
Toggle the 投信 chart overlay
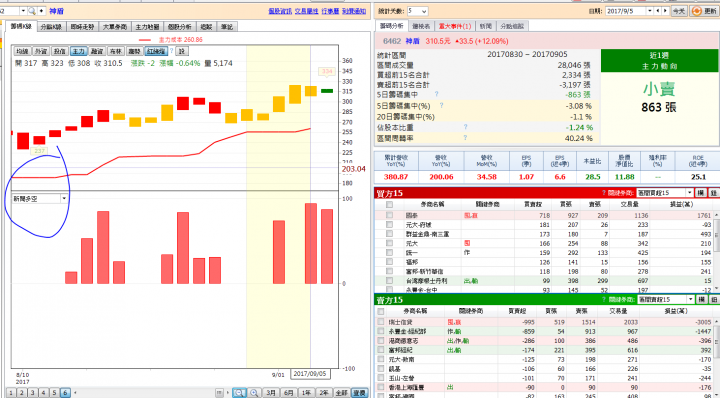point(60,51)
